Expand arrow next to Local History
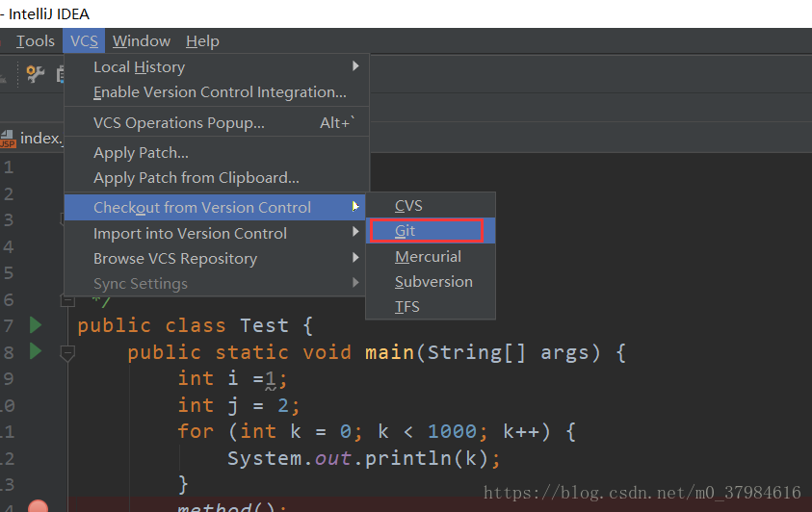This screenshot has height=512, width=812. click(x=355, y=66)
